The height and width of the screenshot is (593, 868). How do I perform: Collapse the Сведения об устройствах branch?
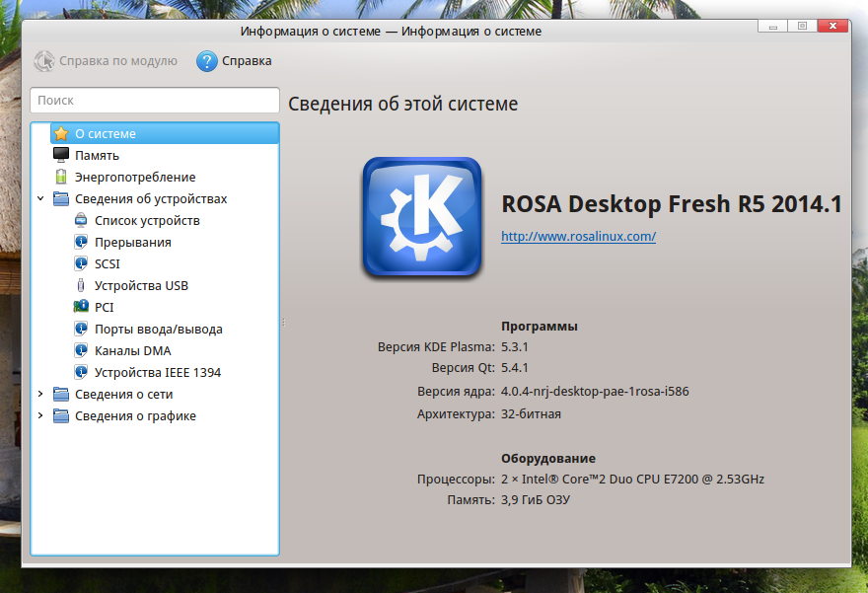tap(40, 198)
